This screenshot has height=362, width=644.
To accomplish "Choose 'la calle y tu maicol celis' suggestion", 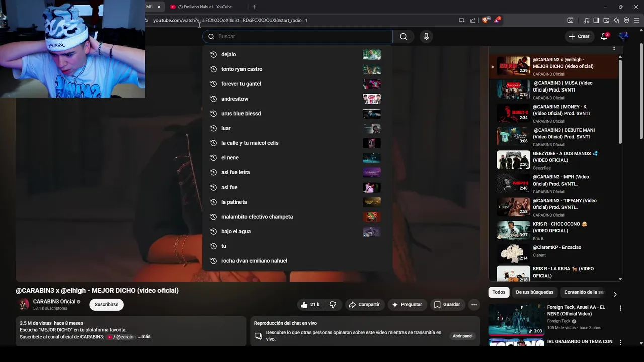I will pos(297,143).
